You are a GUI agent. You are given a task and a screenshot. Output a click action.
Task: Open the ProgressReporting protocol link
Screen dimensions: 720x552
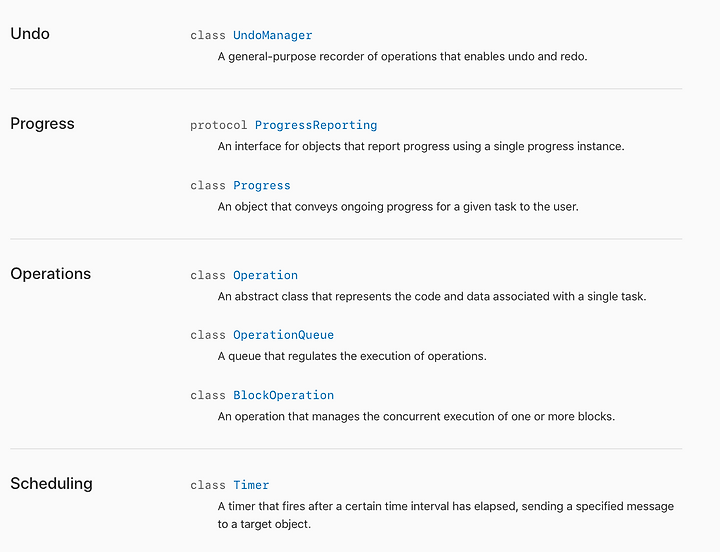pyautogui.click(x=316, y=125)
